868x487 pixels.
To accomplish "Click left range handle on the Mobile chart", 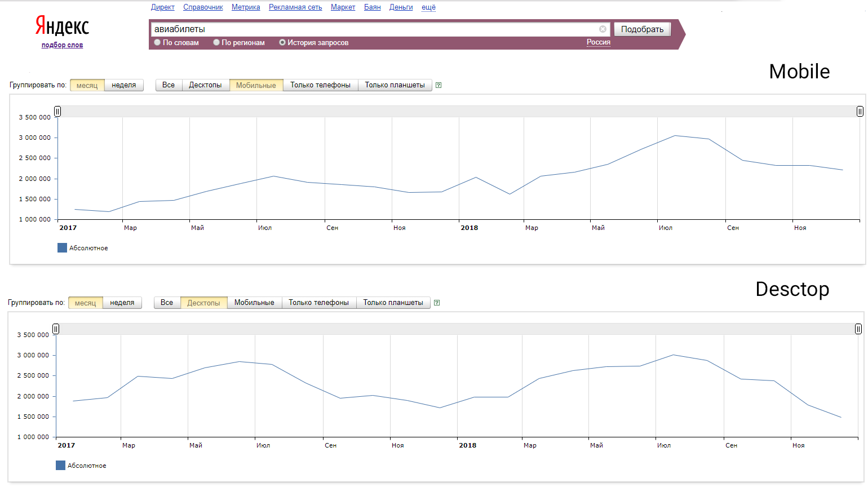I will tap(57, 112).
